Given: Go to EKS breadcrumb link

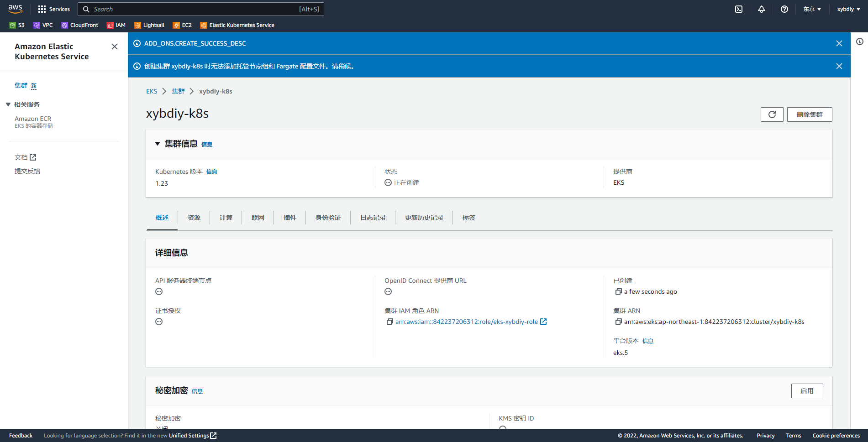Looking at the screenshot, I should pos(152,91).
